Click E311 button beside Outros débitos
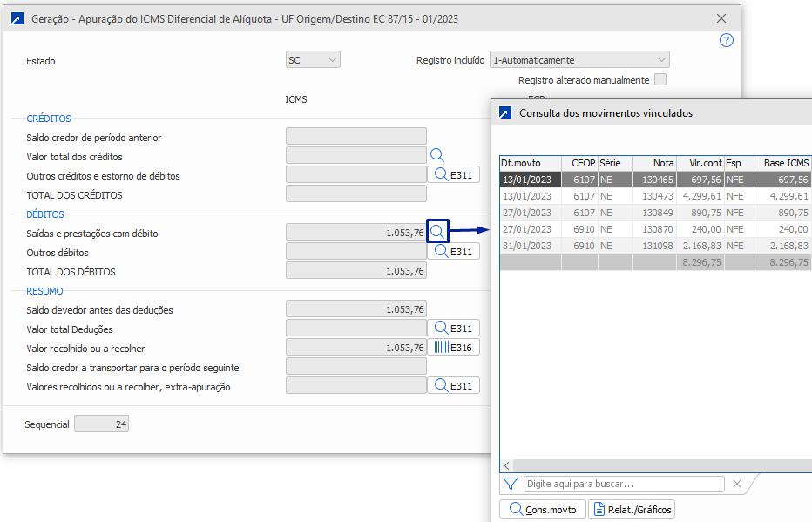Screen dimensions: 812x522 [x=453, y=252]
